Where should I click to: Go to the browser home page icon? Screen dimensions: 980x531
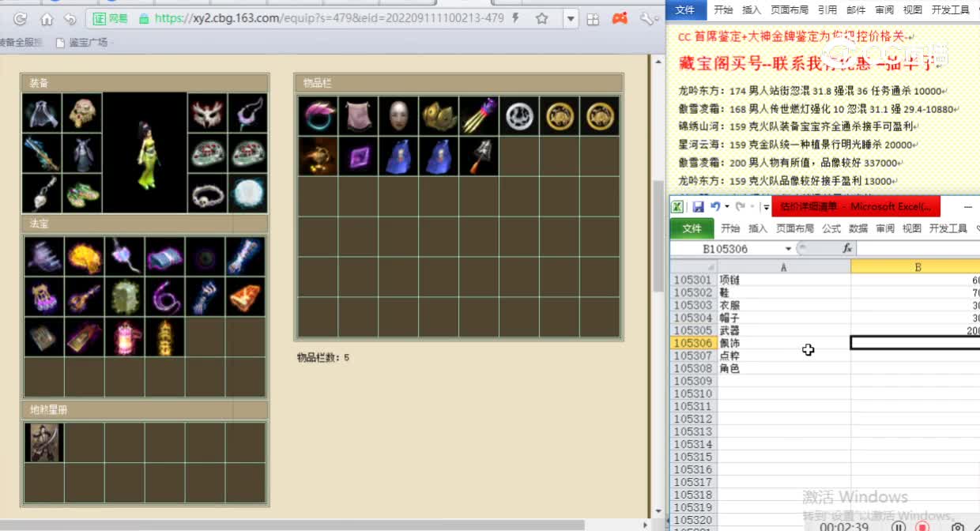pyautogui.click(x=47, y=19)
